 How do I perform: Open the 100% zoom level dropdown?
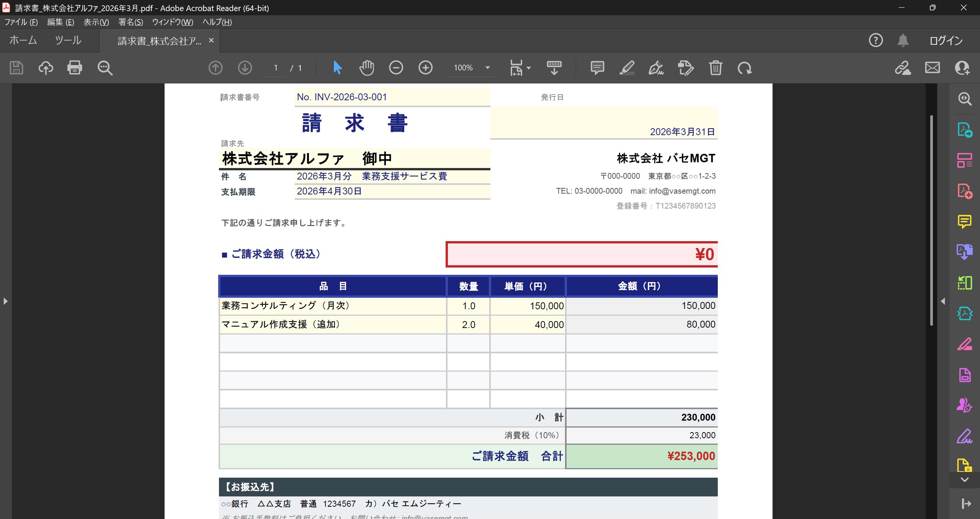[x=487, y=68]
